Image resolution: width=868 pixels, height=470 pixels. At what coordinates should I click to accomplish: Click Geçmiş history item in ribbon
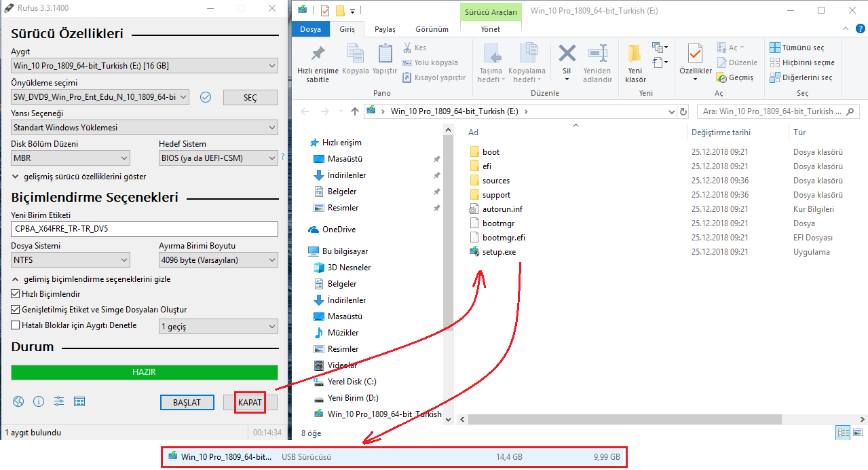coord(735,77)
